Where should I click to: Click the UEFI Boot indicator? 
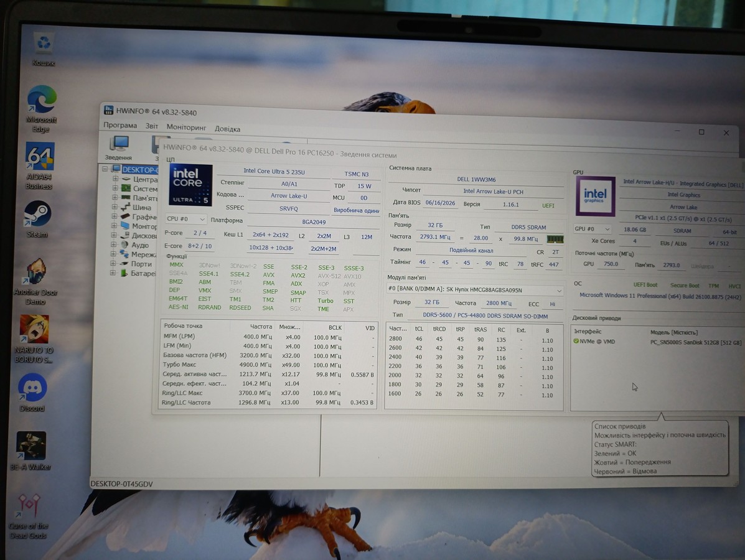tap(645, 285)
